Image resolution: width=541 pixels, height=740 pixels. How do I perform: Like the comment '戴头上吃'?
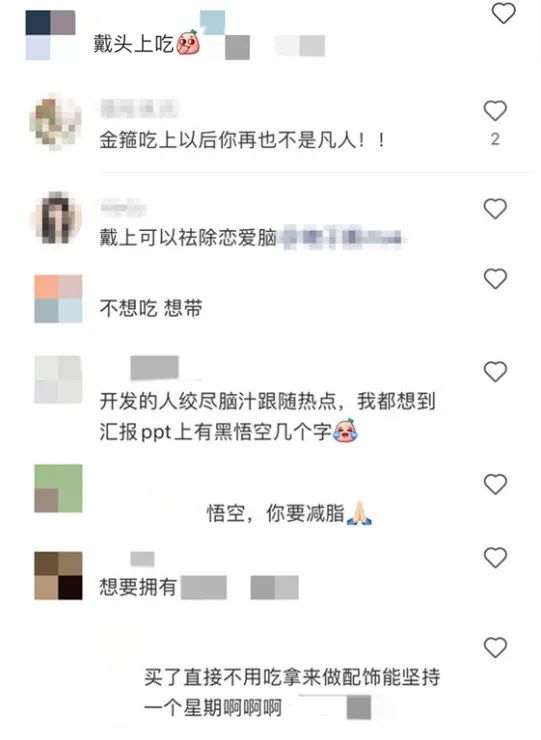[504, 13]
